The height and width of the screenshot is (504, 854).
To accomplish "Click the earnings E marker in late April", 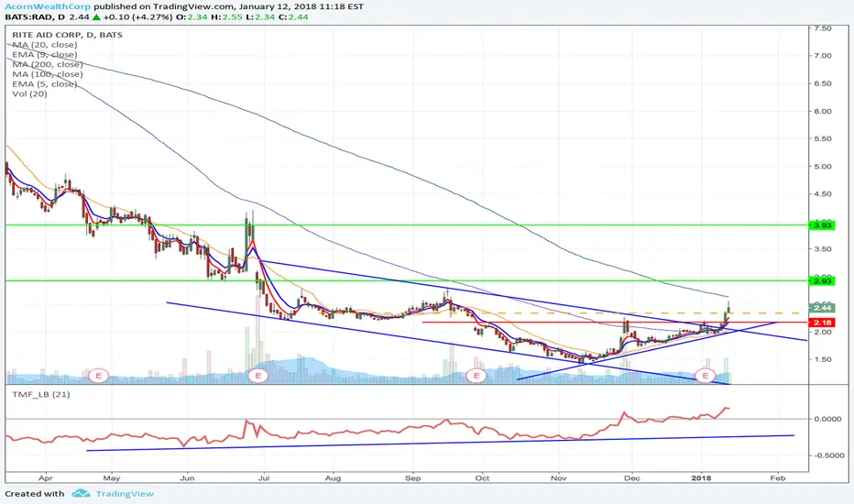I will point(99,375).
